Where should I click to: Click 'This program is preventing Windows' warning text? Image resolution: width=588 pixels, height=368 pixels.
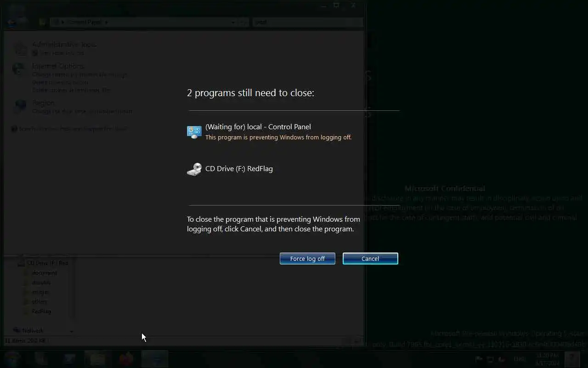[278, 137]
